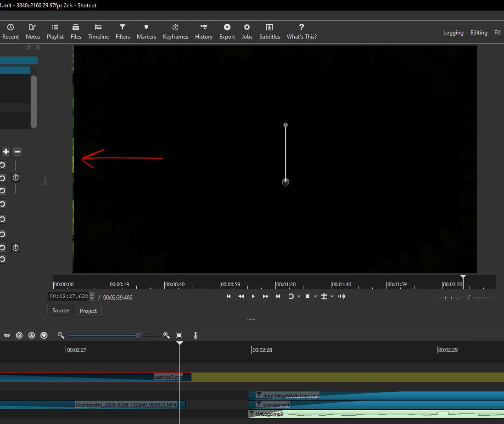The image size is (504, 424).
Task: Switch to the Editing layout
Action: click(479, 33)
